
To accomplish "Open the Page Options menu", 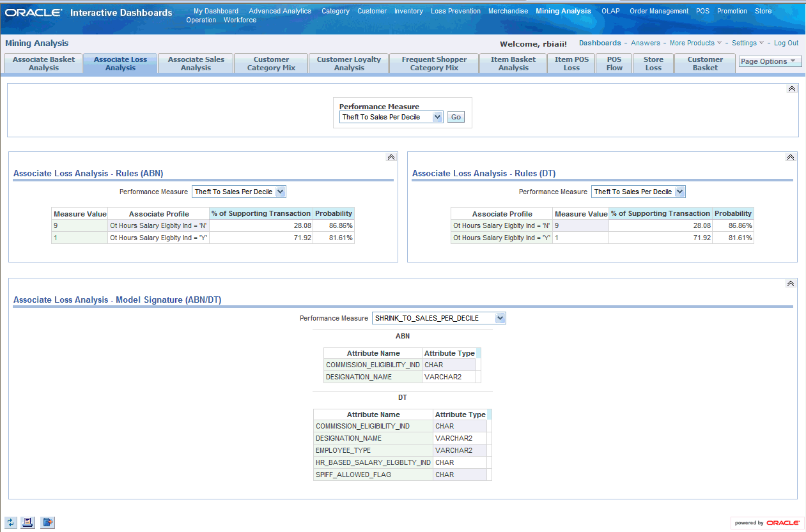I will click(x=770, y=61).
